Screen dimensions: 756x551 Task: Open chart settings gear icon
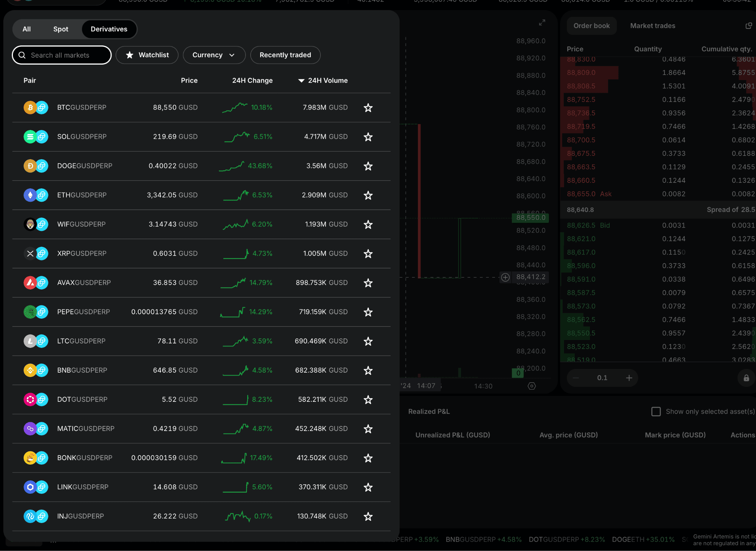(532, 386)
